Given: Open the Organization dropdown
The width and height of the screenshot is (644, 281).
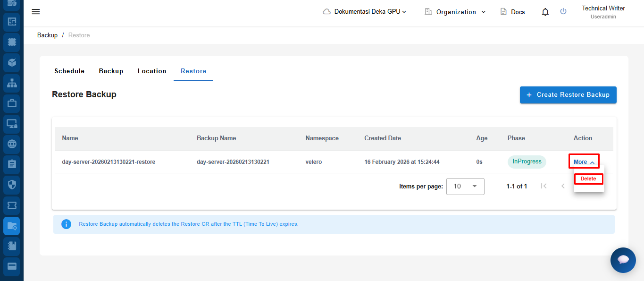Looking at the screenshot, I should click(x=455, y=12).
